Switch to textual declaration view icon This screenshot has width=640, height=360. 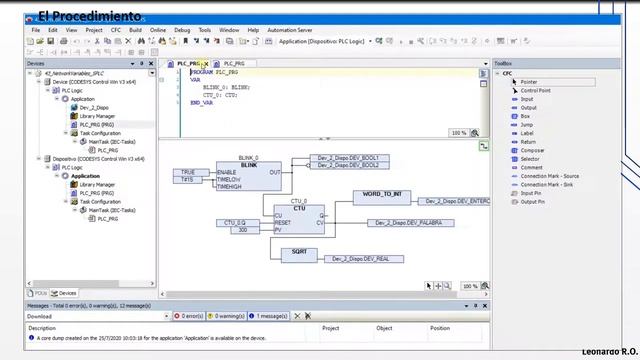pos(483,73)
